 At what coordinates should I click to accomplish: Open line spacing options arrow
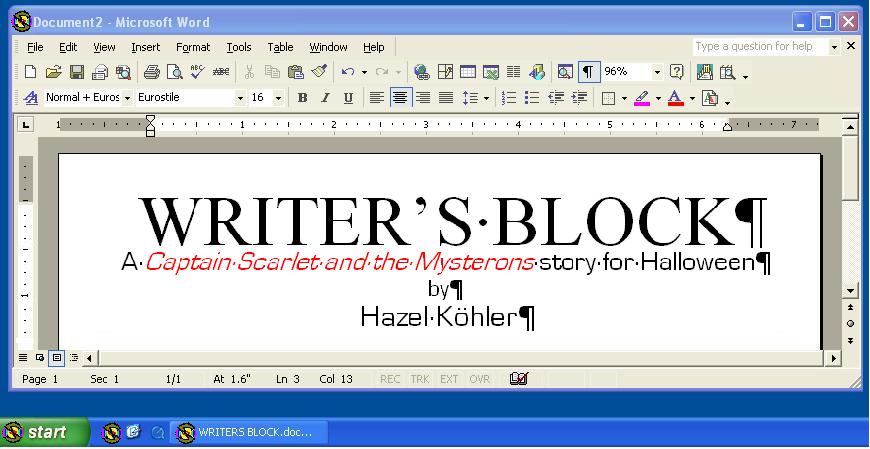(x=487, y=98)
